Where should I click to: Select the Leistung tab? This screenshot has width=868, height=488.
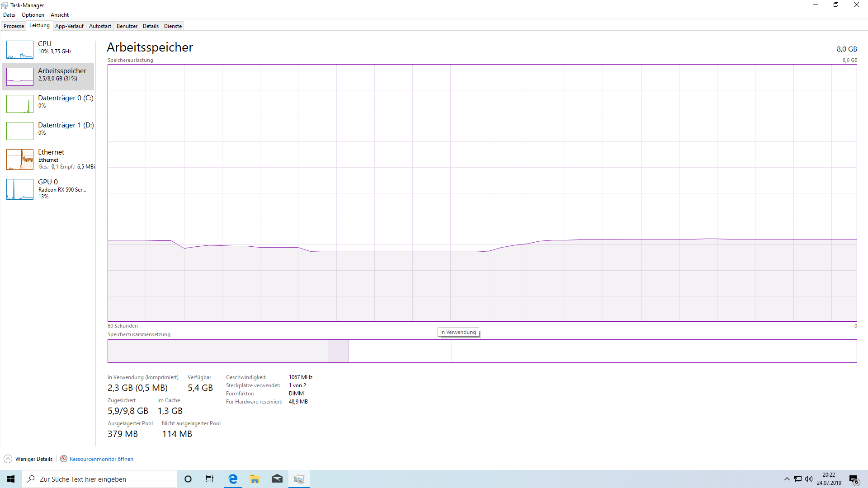(x=39, y=25)
